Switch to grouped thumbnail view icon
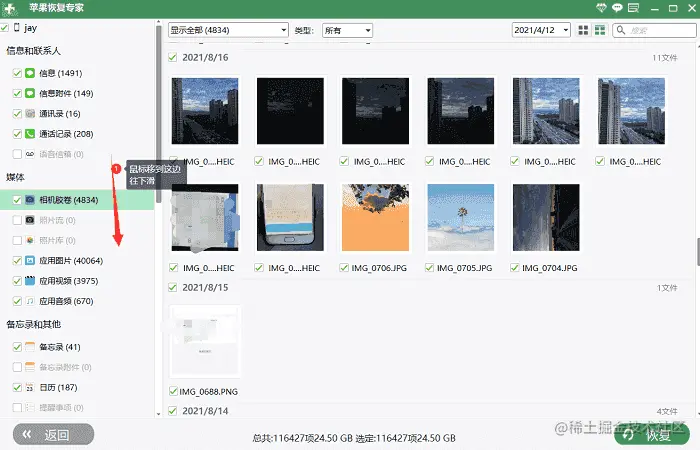This screenshot has width=700, height=450. tap(600, 30)
